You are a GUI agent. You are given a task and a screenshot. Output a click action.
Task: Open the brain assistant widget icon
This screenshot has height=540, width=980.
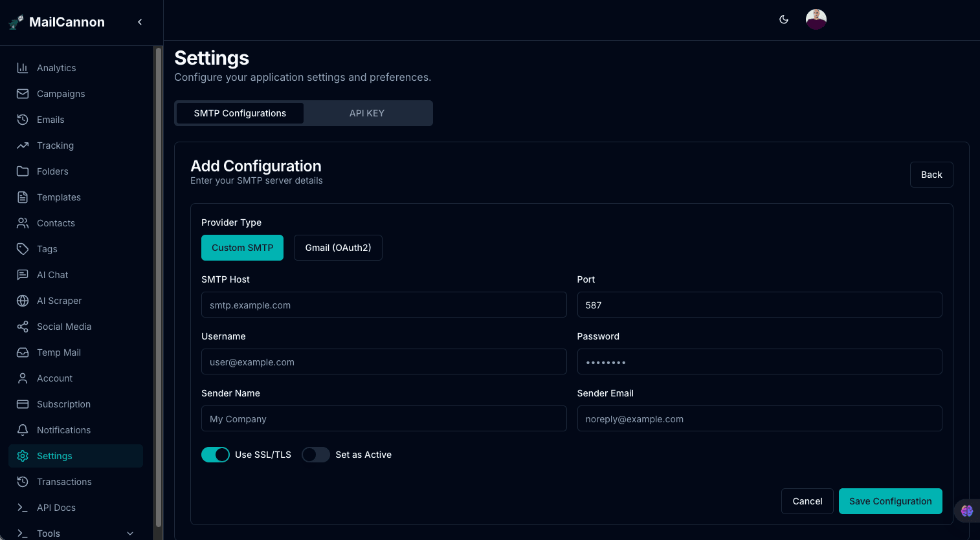point(967,511)
